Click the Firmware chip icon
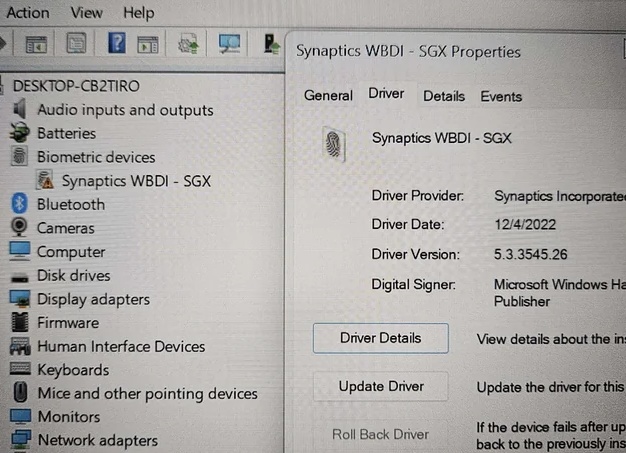626x453 pixels. (20, 322)
